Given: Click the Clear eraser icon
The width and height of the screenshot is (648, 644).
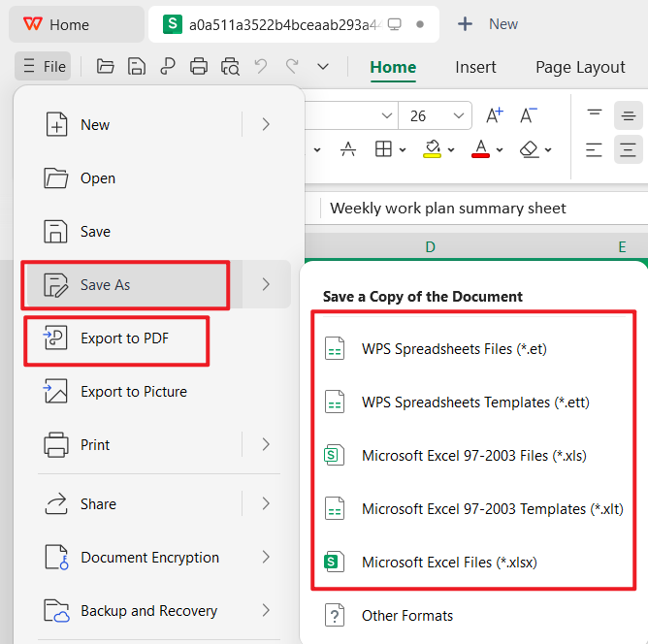Looking at the screenshot, I should click(529, 149).
